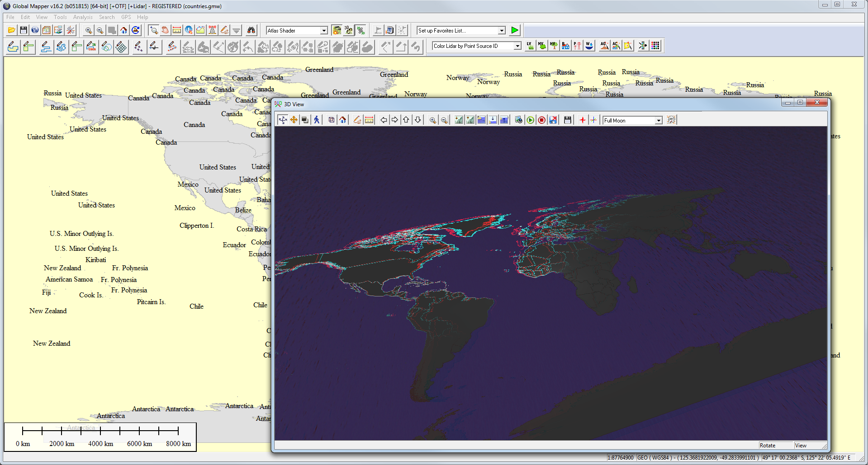868x465 pixels.
Task: Open a data file with folder icon
Action: tap(12, 30)
